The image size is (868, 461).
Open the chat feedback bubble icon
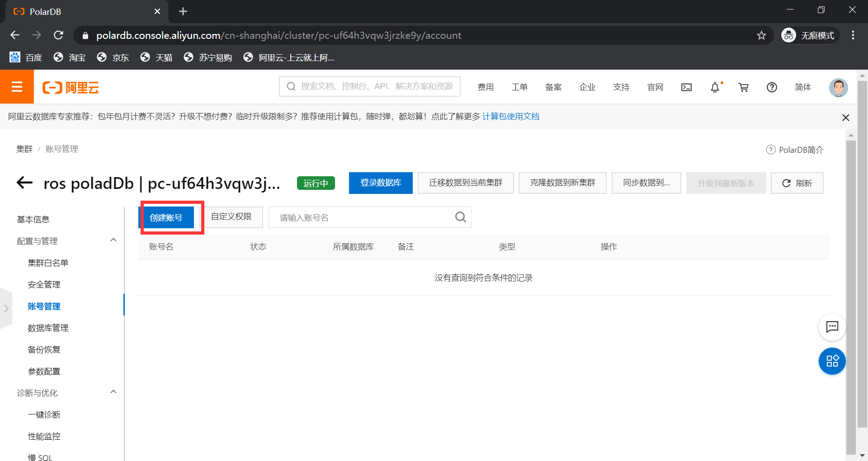coord(832,327)
